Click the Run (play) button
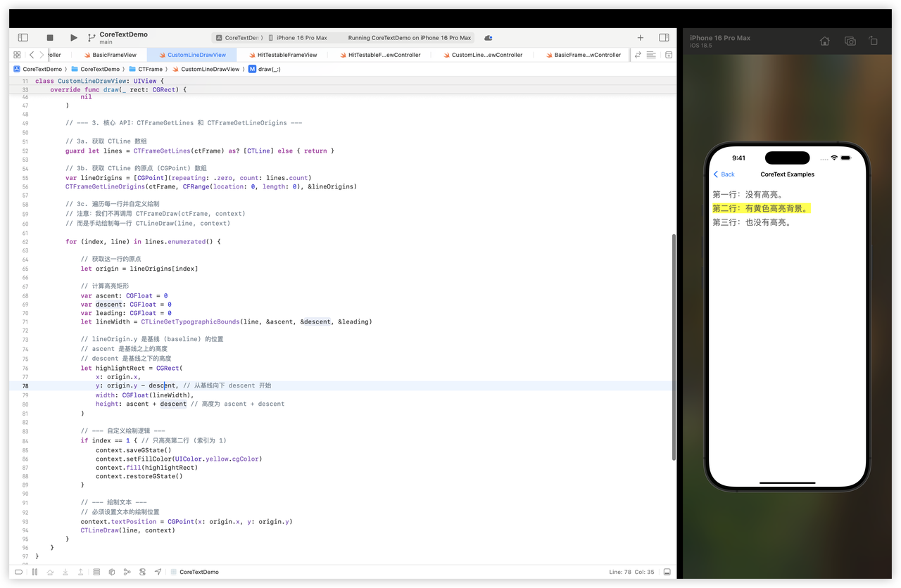901x588 pixels. (x=74, y=37)
